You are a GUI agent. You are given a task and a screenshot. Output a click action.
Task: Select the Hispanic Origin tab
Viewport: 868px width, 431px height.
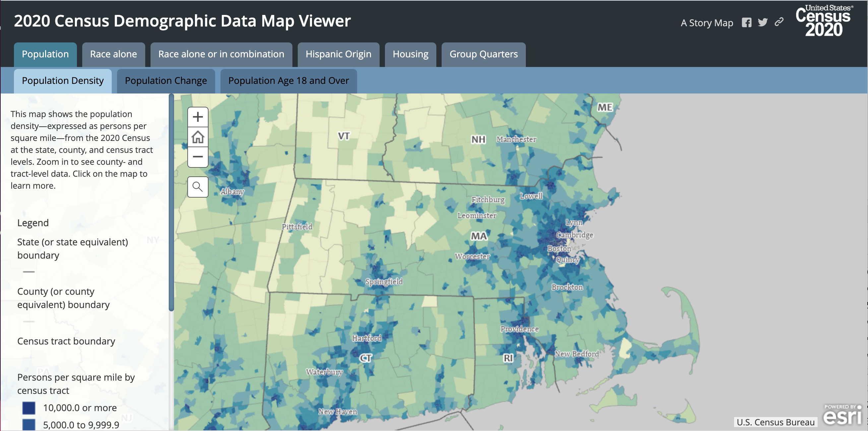point(338,54)
